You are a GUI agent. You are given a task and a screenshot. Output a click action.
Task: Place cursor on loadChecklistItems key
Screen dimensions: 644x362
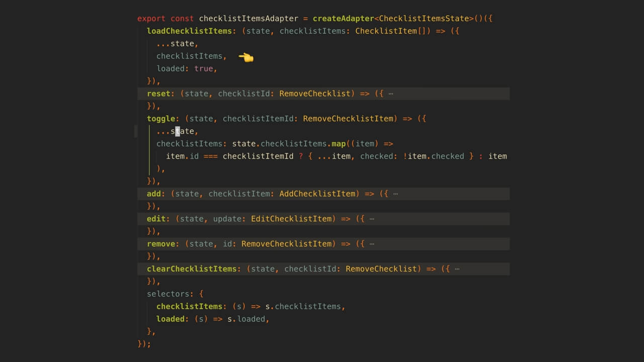click(189, 31)
